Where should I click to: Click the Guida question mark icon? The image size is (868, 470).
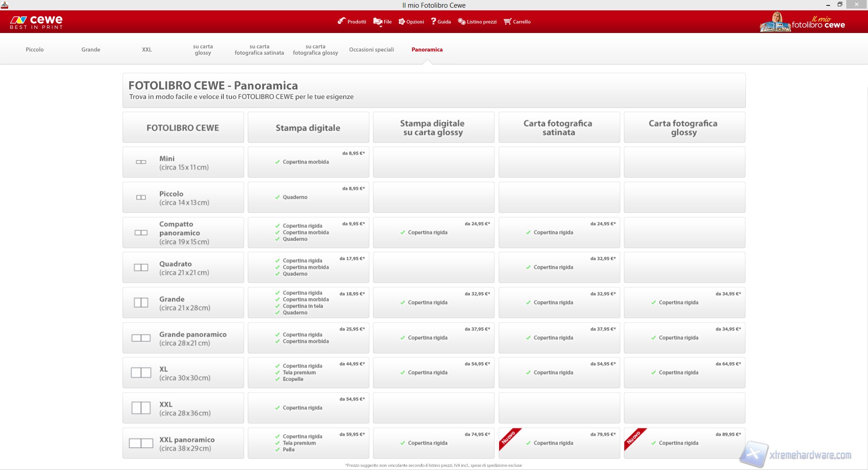[x=434, y=21]
